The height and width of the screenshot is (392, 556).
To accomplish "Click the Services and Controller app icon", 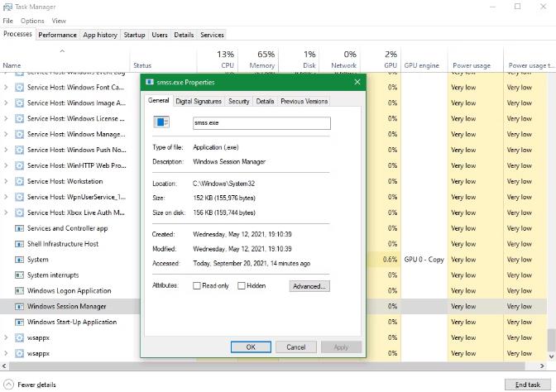I will [x=19, y=228].
